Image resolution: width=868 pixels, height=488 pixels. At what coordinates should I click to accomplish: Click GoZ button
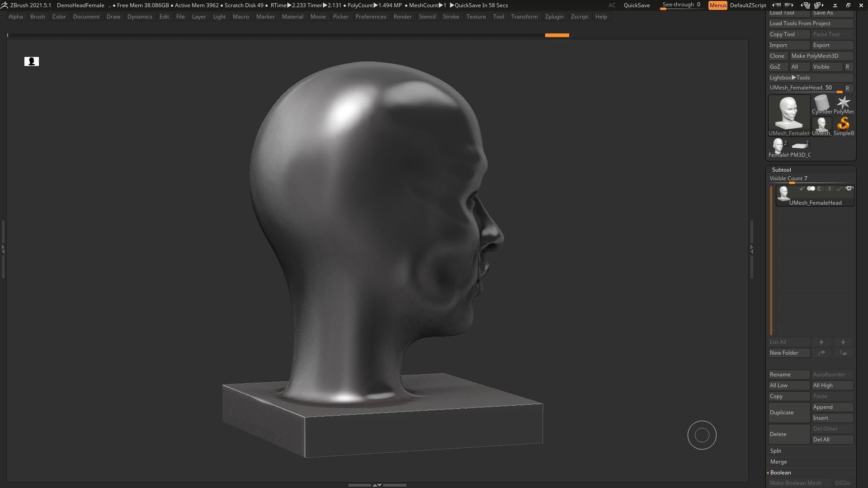click(x=778, y=67)
